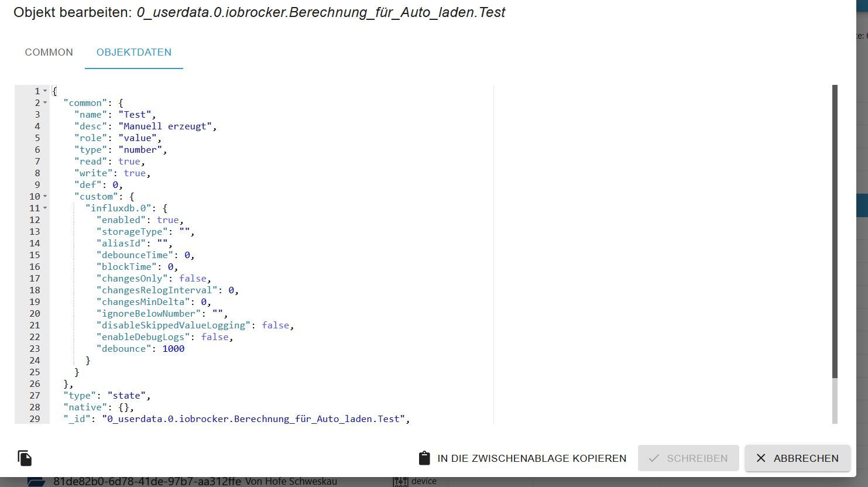Click the "aliasId" line
This screenshot has width=868, height=487.
135,243
